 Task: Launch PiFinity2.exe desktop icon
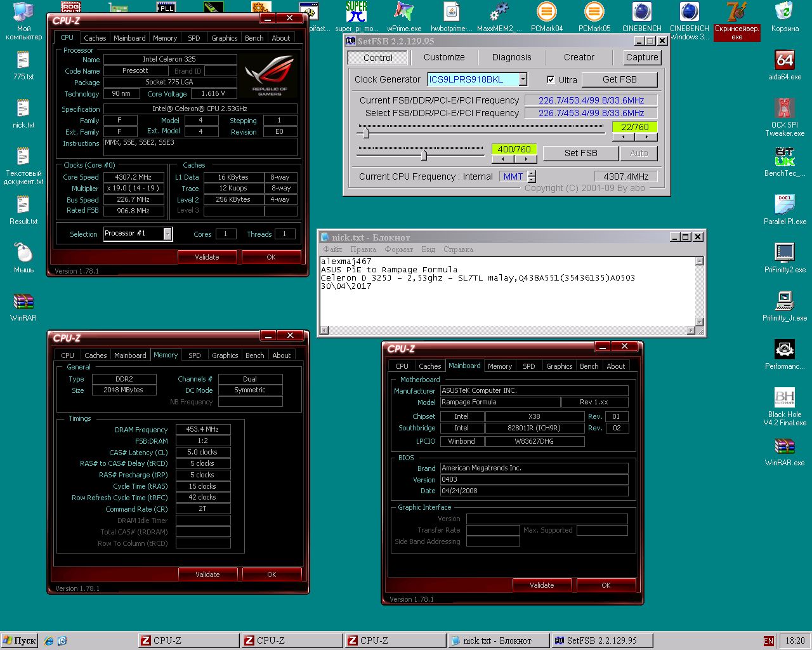(785, 258)
